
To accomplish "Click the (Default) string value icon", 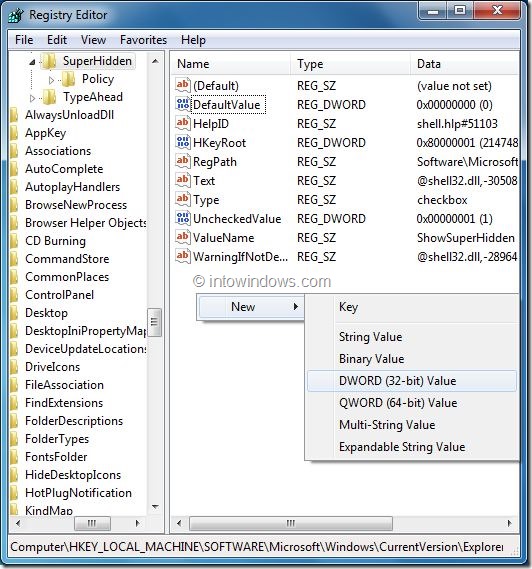I will [x=183, y=85].
